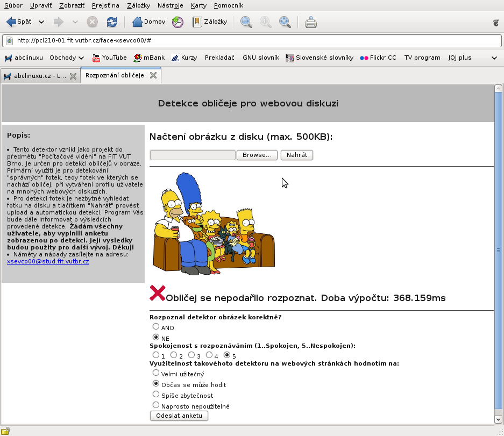Print the page with printer icon

tap(311, 22)
